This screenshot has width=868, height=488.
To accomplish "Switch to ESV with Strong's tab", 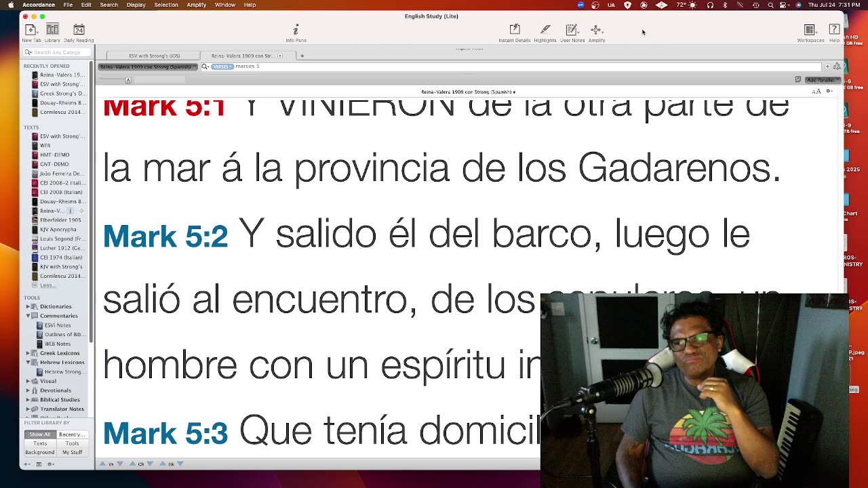I will pos(154,56).
